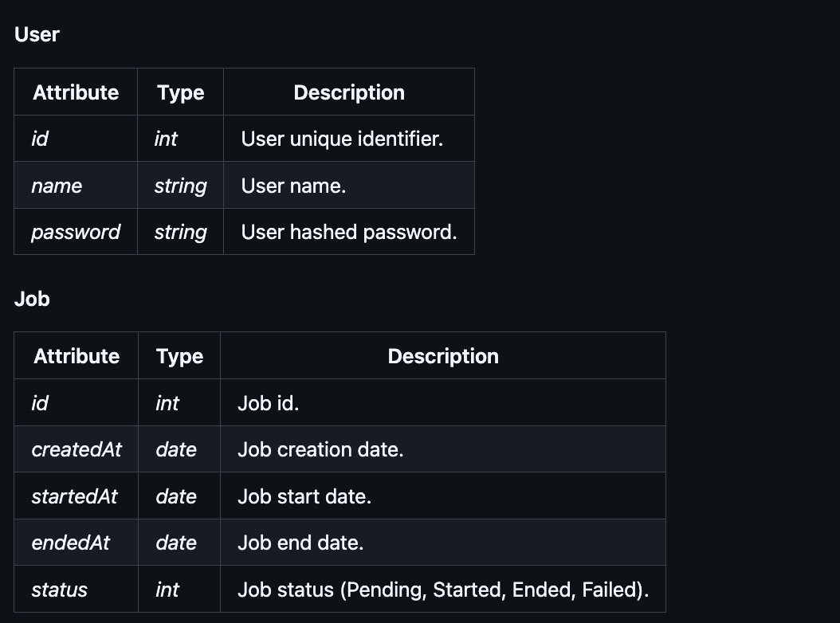The image size is (840, 623).
Task: Click the "startedAt" attribute cell
Action: coord(74,496)
